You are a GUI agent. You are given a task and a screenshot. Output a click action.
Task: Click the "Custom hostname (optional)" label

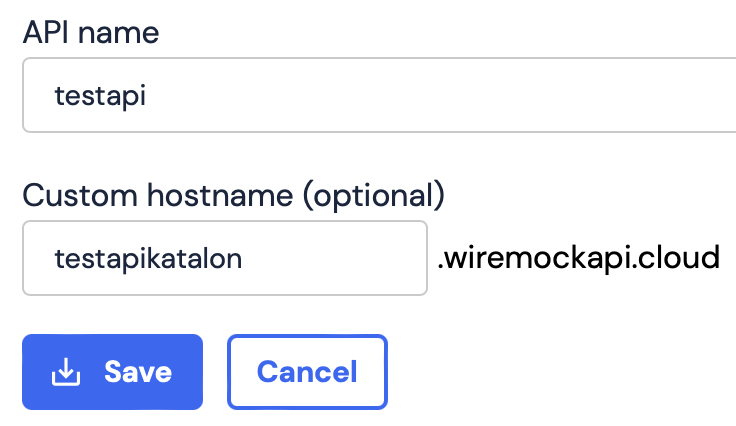[x=233, y=194]
